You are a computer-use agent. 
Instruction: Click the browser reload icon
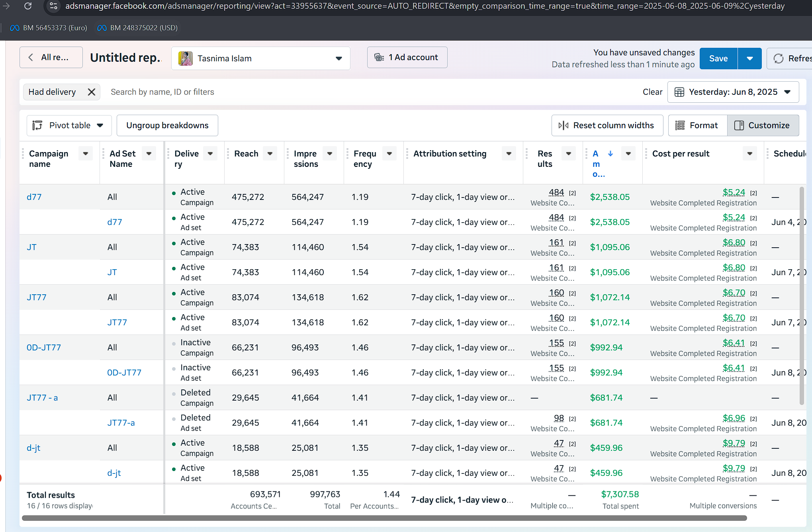[x=28, y=6]
